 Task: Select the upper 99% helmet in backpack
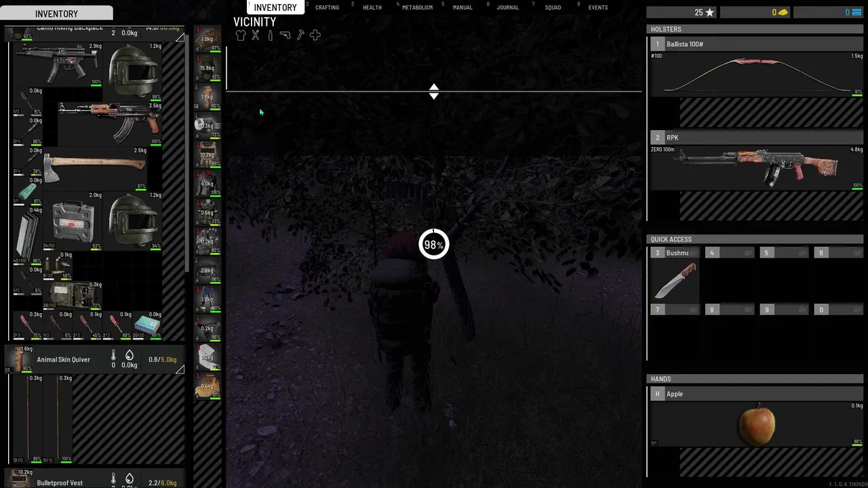coord(134,70)
